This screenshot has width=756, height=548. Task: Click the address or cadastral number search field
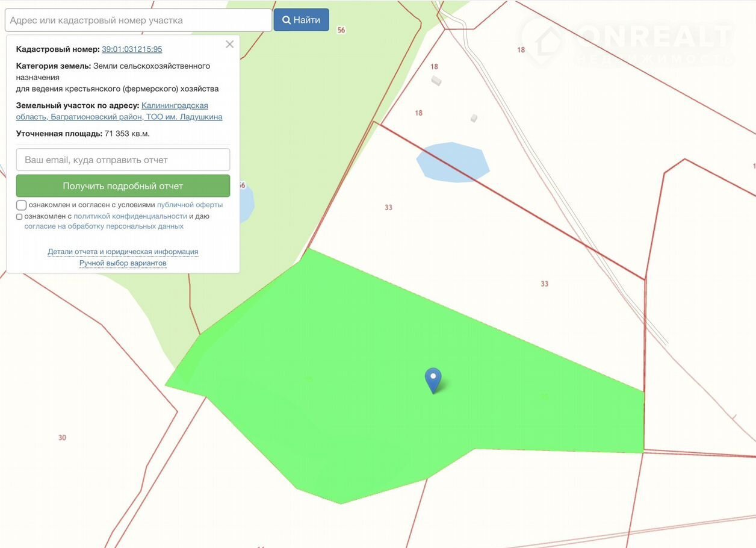[138, 20]
